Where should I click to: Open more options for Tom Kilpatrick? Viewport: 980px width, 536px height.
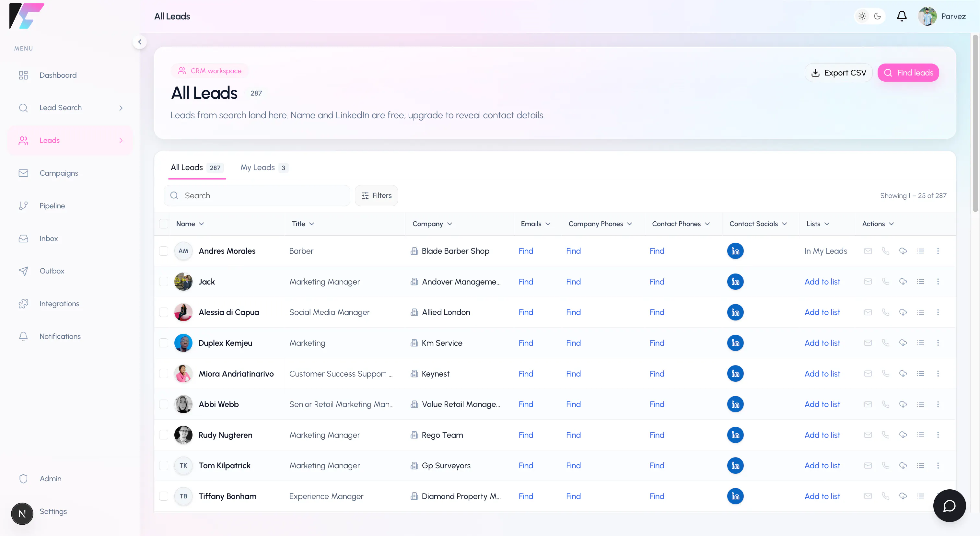tap(938, 466)
